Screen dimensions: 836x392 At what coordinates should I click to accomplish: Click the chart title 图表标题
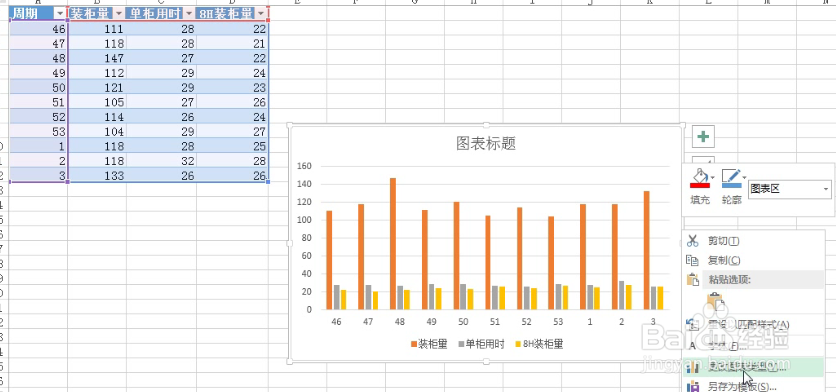pyautogui.click(x=486, y=142)
